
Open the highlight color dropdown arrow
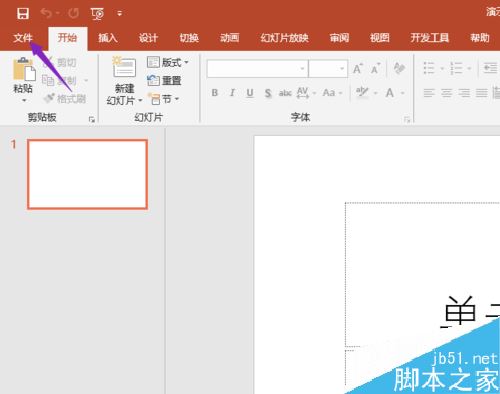[376, 93]
